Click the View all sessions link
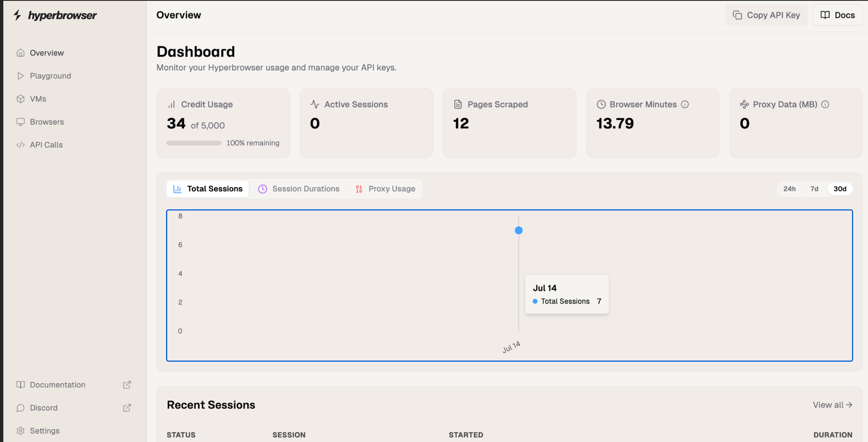 tap(833, 405)
